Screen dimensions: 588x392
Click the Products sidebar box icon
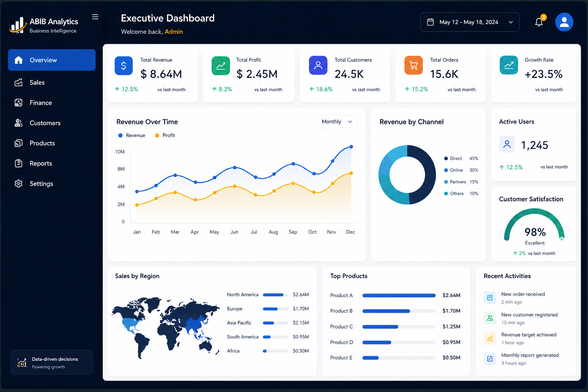pyautogui.click(x=18, y=143)
